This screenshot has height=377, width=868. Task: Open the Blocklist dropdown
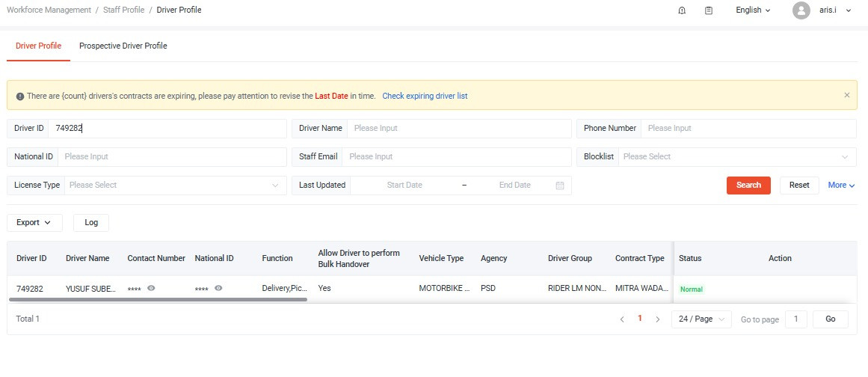[x=736, y=157]
